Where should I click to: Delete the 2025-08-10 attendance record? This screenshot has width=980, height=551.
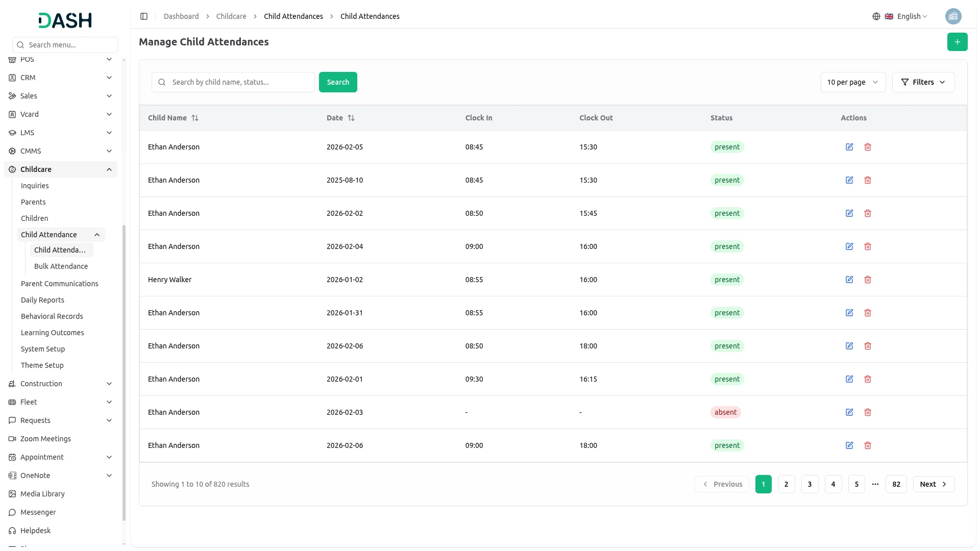click(x=868, y=180)
